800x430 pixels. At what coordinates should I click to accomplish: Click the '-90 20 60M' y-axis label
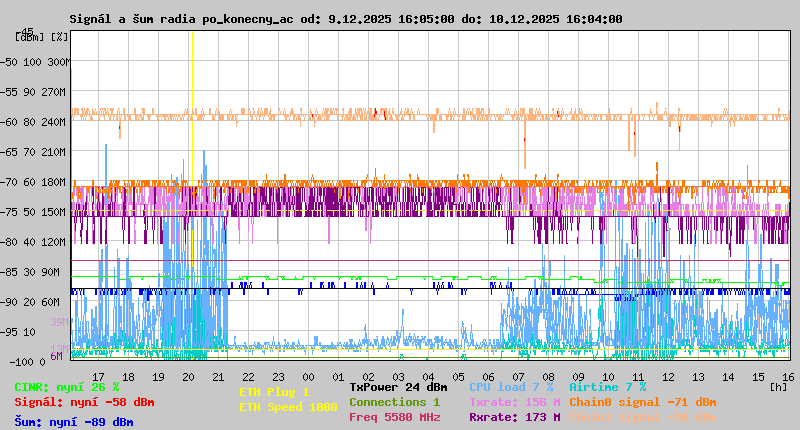click(x=30, y=302)
